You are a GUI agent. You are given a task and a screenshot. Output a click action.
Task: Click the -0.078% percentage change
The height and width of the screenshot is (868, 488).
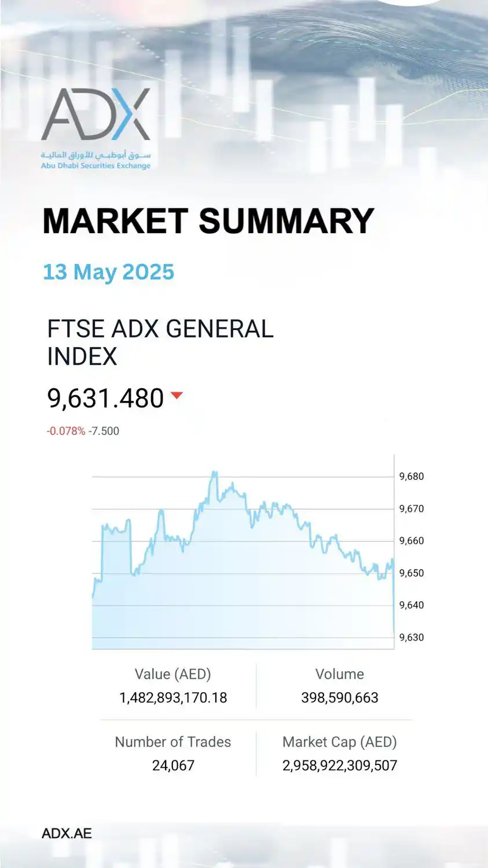pos(66,431)
